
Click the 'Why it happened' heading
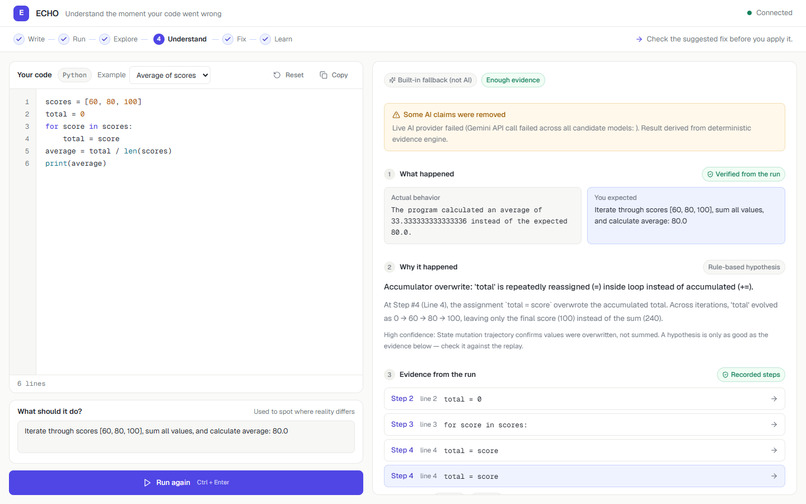[x=428, y=267]
